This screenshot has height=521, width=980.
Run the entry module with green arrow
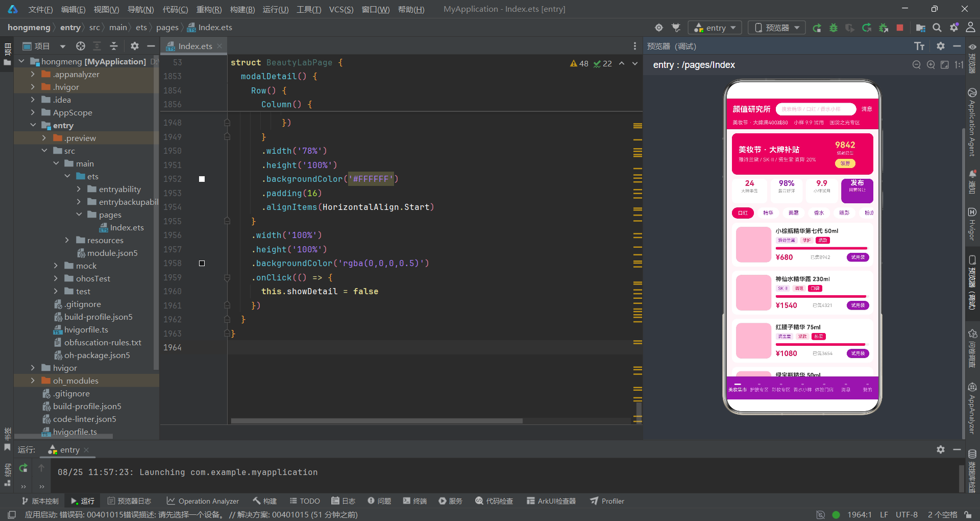point(817,28)
